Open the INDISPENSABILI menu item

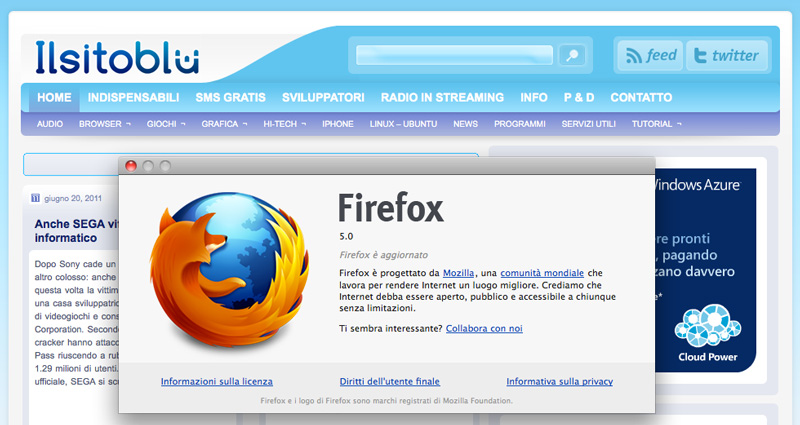[133, 97]
